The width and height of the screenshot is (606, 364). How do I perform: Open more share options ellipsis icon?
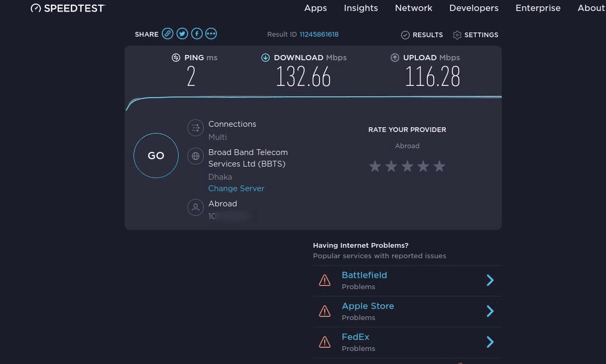[211, 34]
